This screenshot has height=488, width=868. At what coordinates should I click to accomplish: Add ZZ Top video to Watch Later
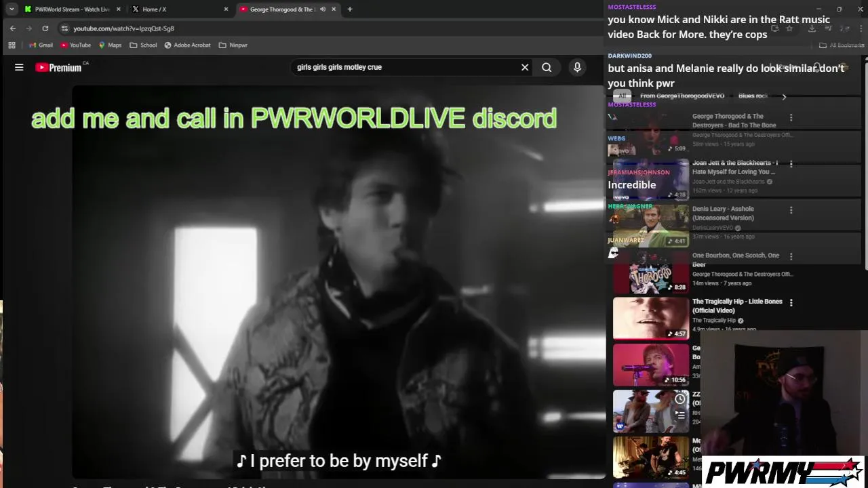(680, 399)
